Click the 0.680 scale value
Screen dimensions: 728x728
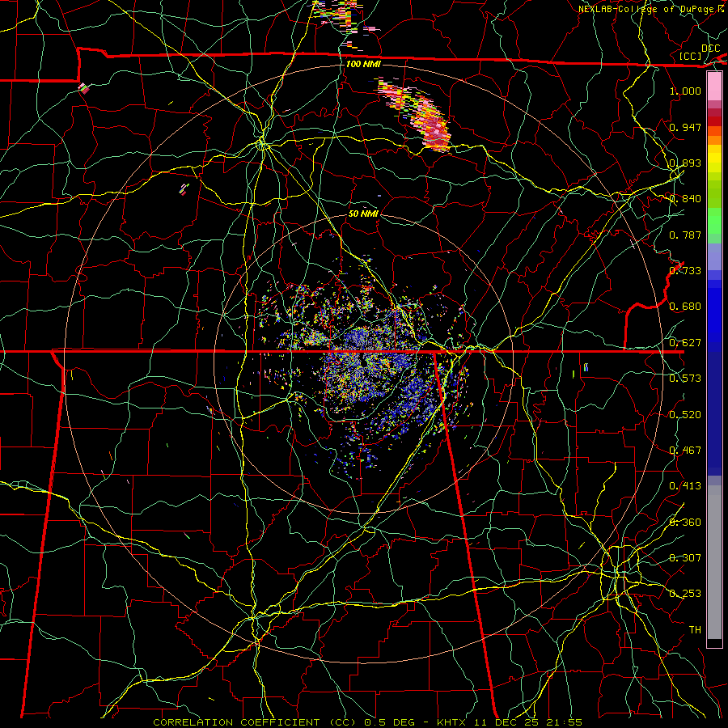click(x=685, y=307)
